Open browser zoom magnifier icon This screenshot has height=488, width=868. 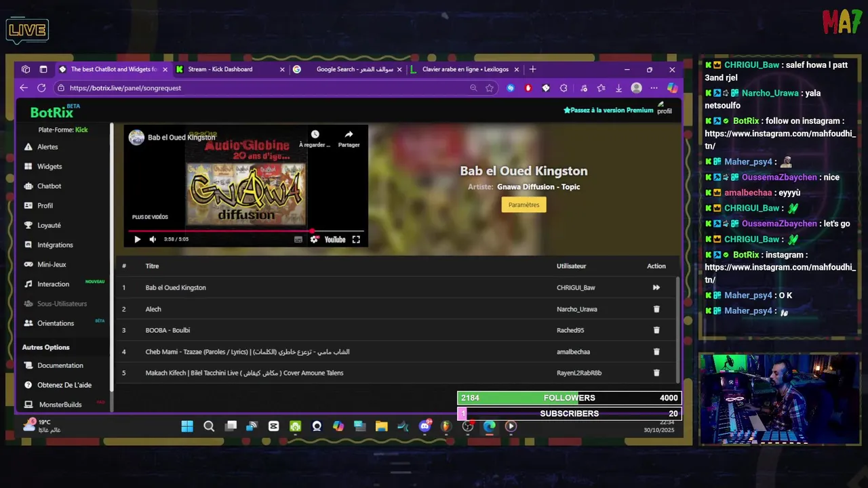click(x=473, y=88)
